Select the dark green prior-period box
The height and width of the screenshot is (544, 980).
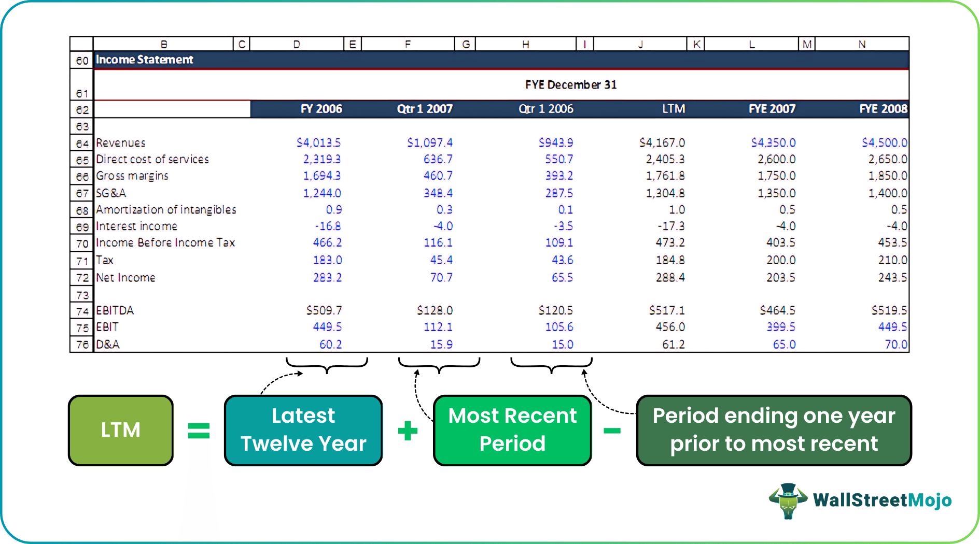coord(773,430)
